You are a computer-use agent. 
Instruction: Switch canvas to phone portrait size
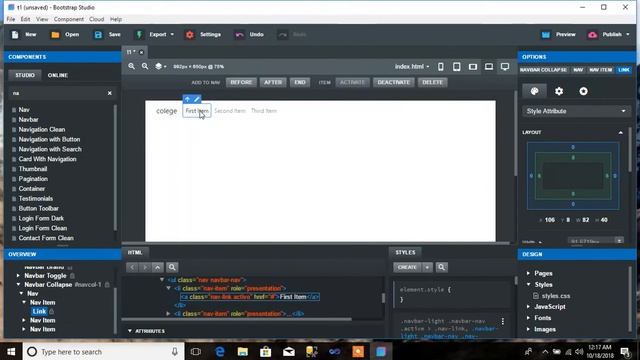click(x=441, y=67)
